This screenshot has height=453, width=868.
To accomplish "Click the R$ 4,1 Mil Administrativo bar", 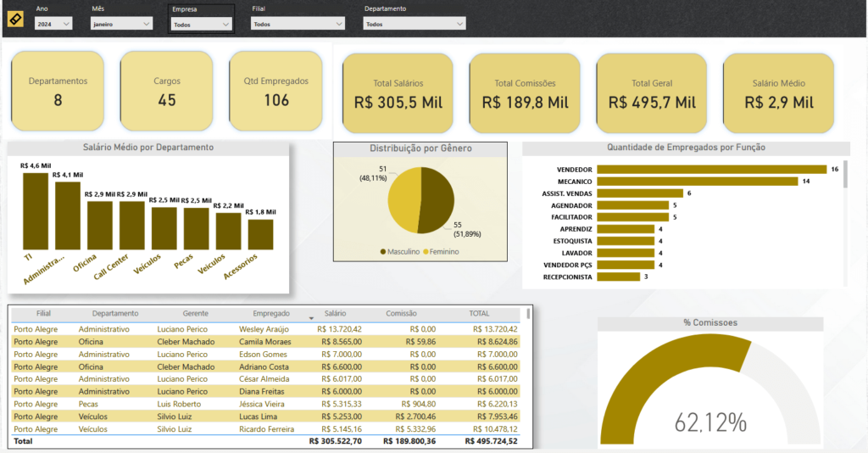I will click(68, 215).
